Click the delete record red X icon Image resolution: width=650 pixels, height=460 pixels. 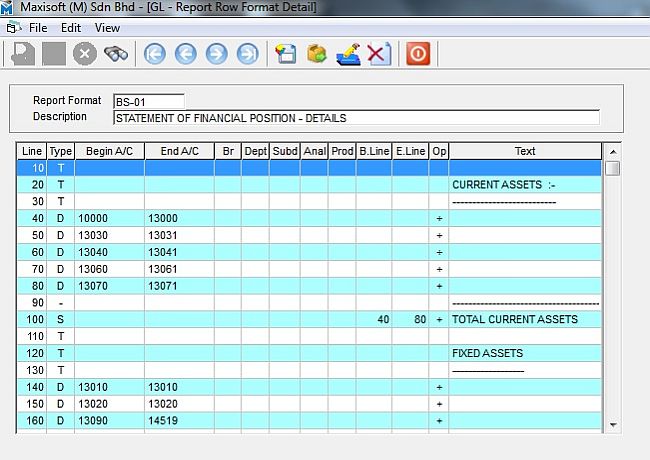point(377,54)
